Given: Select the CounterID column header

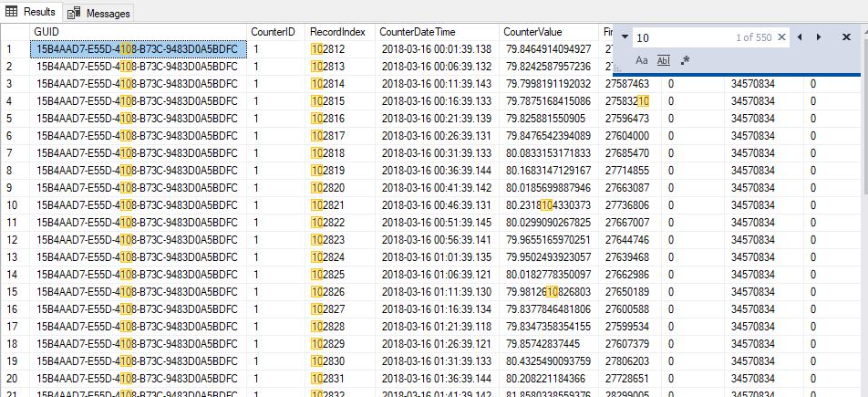Looking at the screenshot, I should click(275, 32).
